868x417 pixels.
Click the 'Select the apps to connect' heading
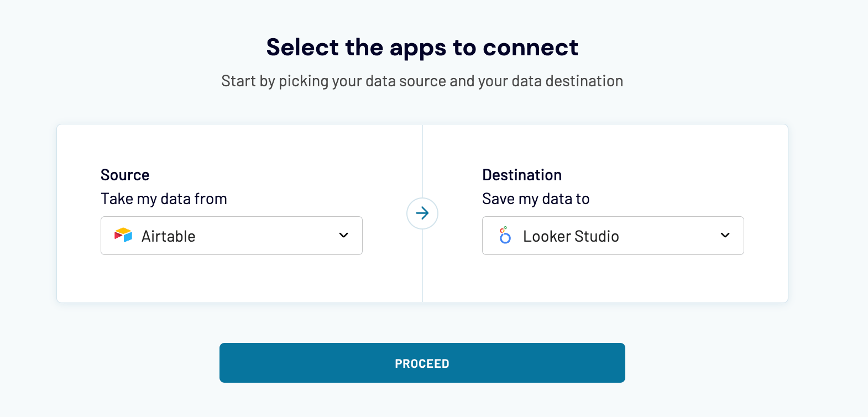[x=422, y=48]
